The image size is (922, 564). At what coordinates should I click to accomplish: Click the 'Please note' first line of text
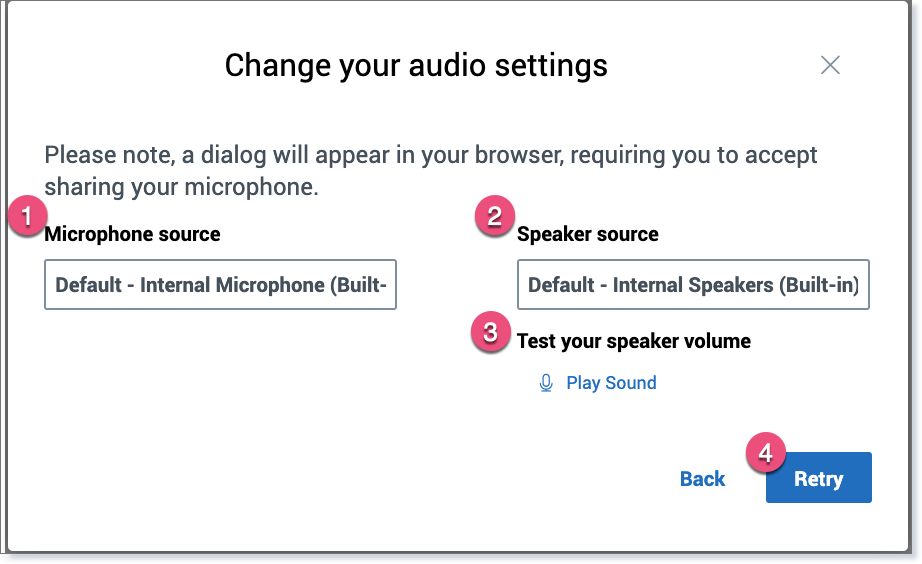(x=431, y=156)
